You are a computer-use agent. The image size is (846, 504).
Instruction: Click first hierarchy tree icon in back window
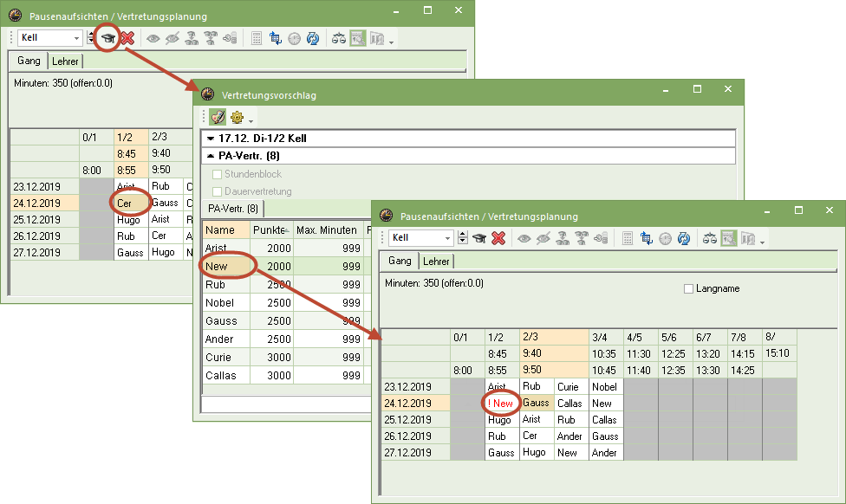pos(192,38)
